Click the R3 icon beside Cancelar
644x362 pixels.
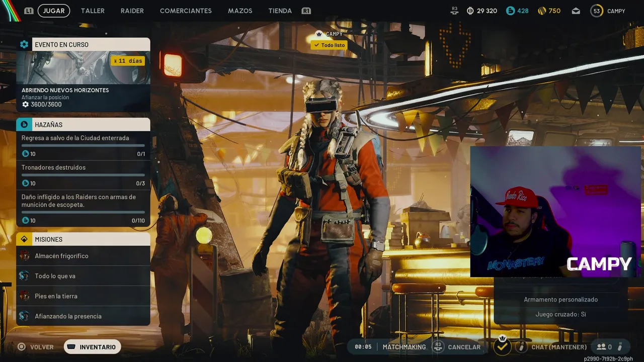[438, 347]
